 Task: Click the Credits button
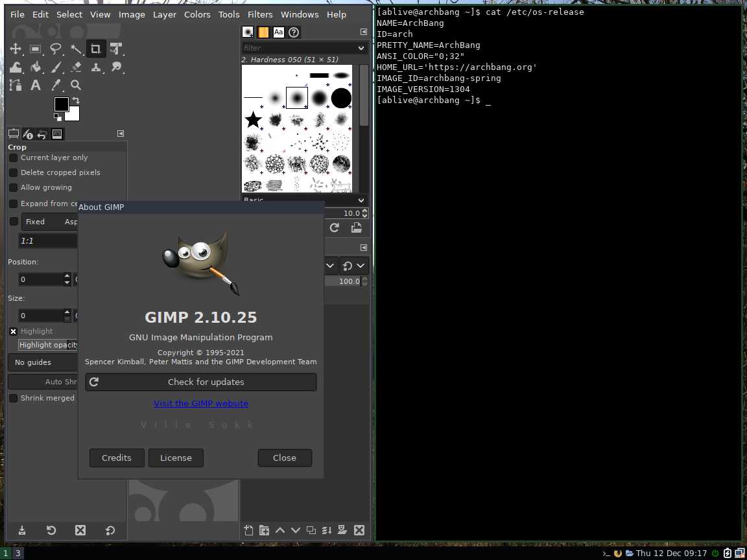pyautogui.click(x=117, y=458)
